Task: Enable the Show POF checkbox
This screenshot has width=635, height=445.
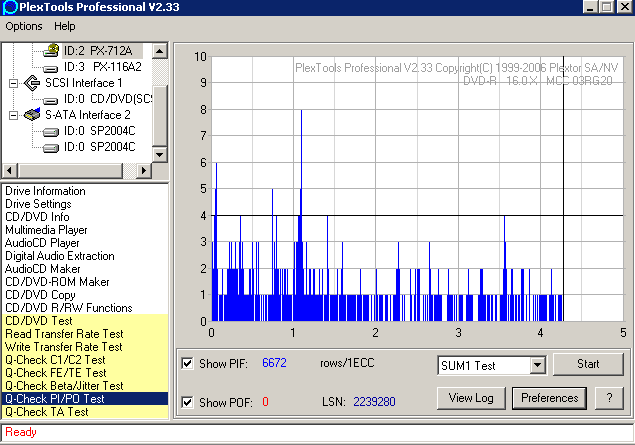Action: click(x=188, y=402)
